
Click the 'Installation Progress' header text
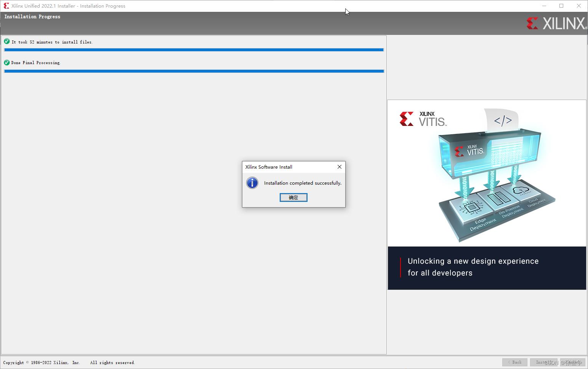click(x=32, y=17)
